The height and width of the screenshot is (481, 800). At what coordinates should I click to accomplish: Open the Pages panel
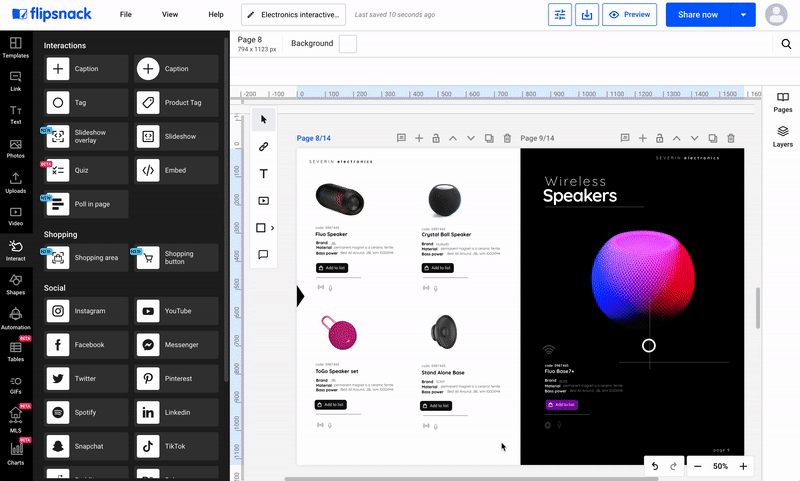click(783, 102)
